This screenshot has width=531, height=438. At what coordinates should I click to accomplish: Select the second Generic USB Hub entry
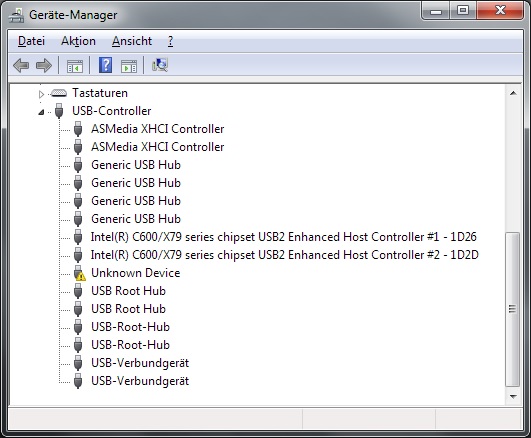pos(136,183)
